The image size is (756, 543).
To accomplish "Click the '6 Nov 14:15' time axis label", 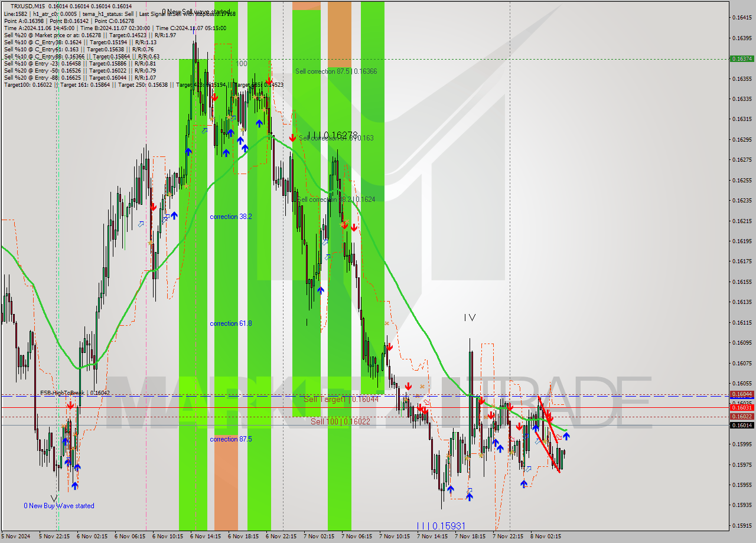I will tap(205, 537).
